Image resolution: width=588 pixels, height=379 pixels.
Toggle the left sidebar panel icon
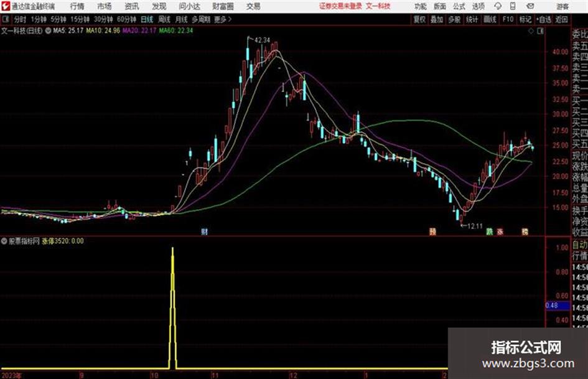5,19
